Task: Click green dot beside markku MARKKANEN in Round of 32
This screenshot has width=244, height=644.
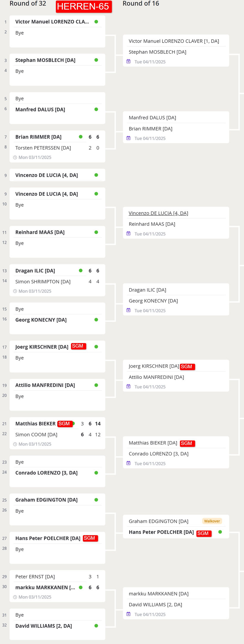Action: 81,587
